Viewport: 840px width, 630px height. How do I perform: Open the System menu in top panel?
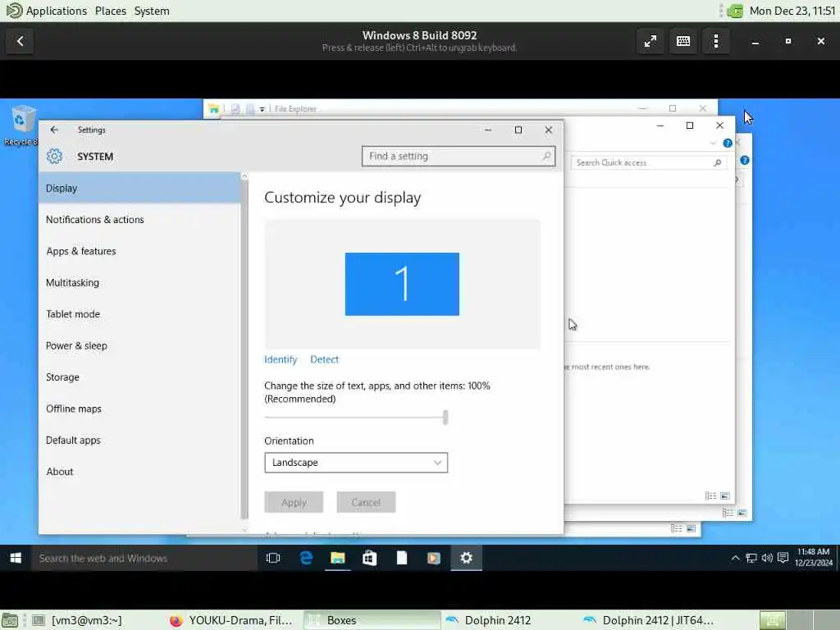point(152,11)
